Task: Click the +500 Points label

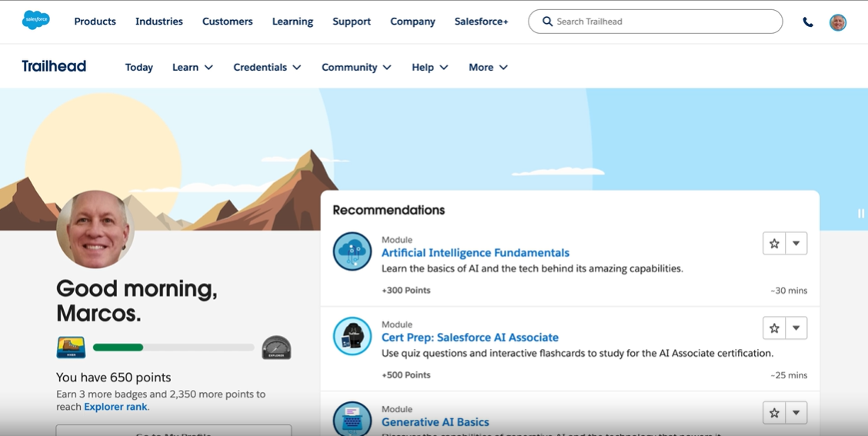Action: tap(406, 375)
